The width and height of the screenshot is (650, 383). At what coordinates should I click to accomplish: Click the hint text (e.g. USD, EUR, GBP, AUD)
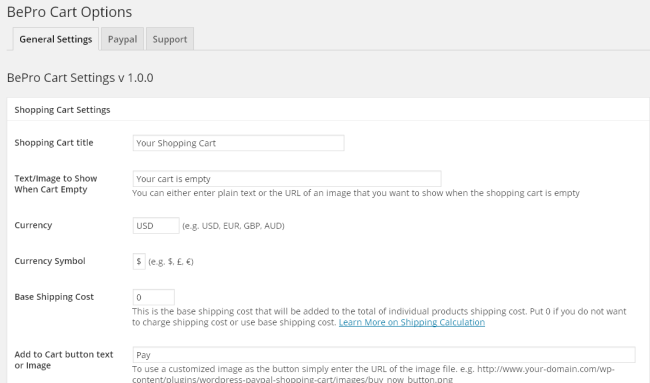tap(233, 226)
